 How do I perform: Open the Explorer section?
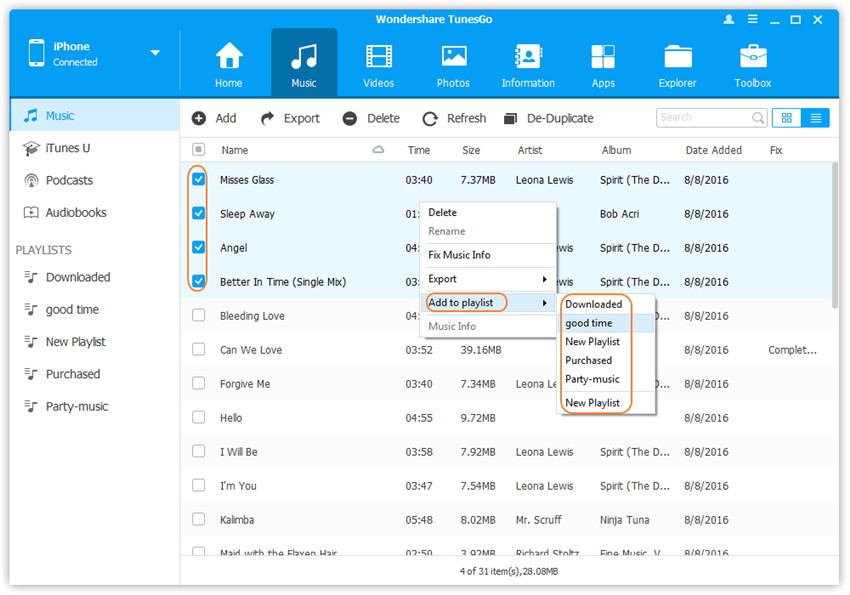point(677,64)
